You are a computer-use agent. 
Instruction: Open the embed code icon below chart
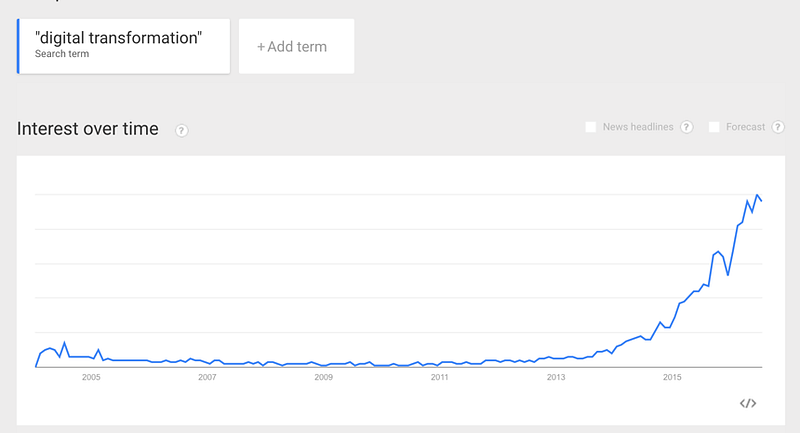pos(748,403)
